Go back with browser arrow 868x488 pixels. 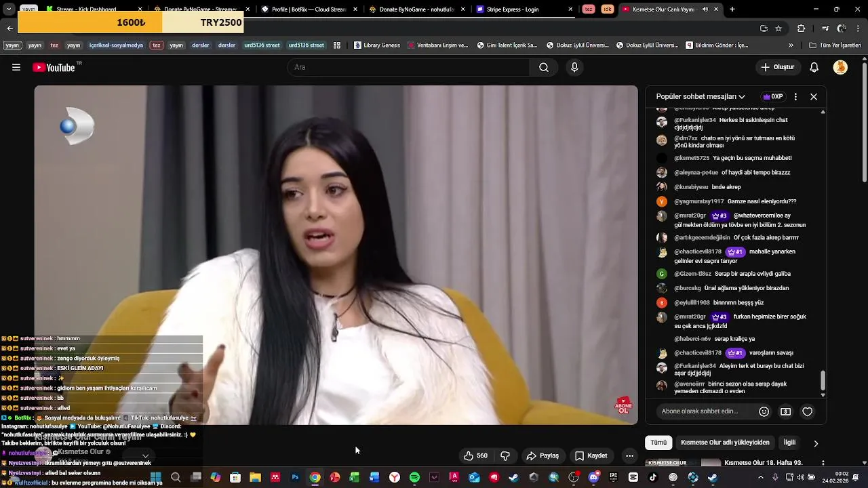click(9, 28)
